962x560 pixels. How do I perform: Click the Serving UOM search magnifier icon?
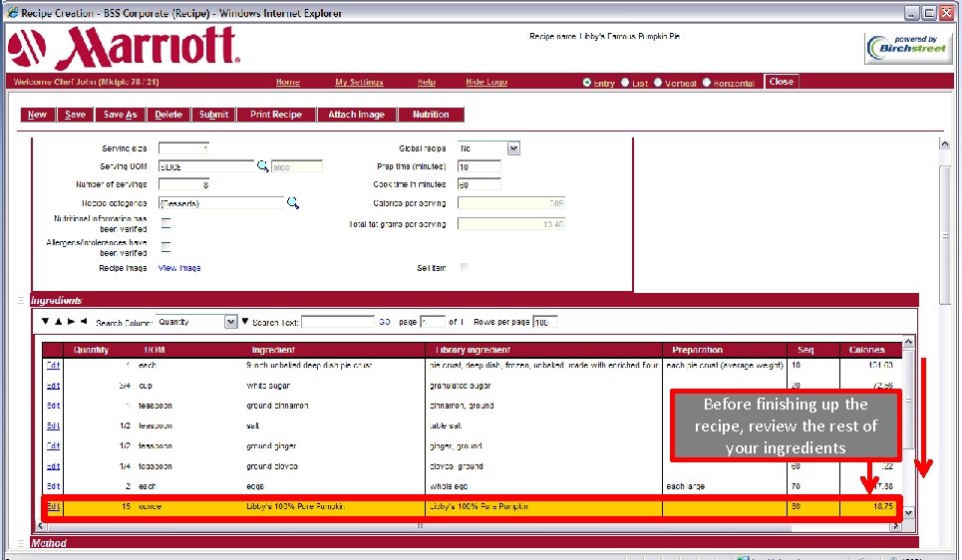pyautogui.click(x=262, y=165)
